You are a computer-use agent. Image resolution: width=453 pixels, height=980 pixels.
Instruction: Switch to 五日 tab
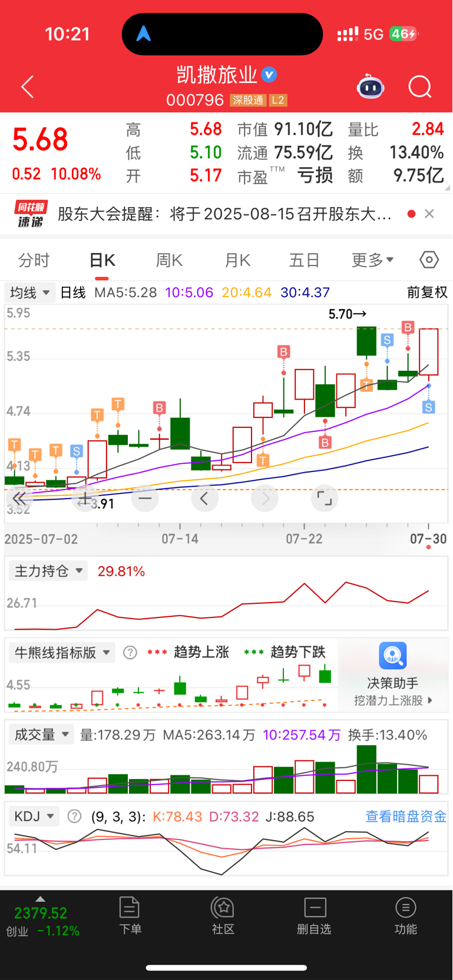pos(304,260)
